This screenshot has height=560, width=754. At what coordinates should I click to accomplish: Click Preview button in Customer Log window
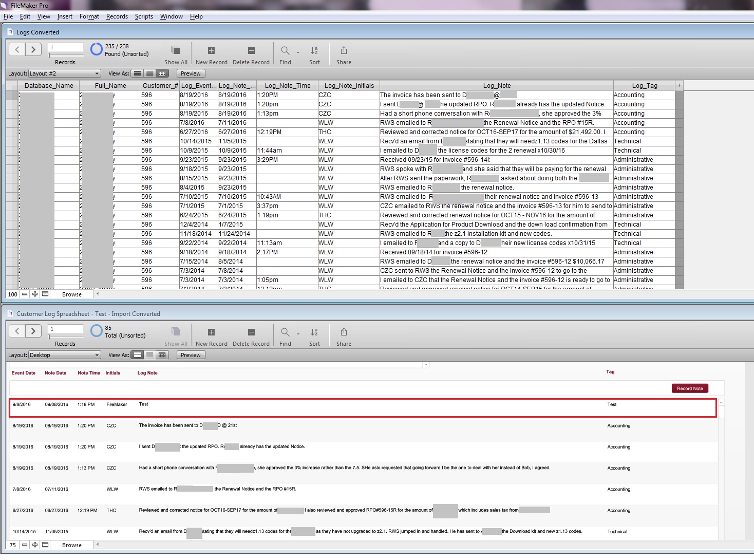[191, 355]
